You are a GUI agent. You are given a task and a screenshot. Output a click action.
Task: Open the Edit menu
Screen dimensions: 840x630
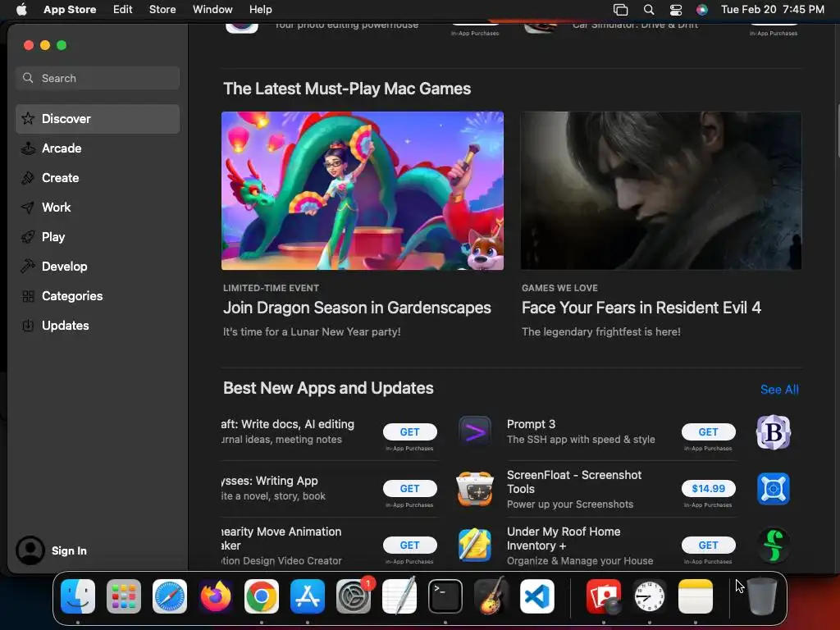123,10
